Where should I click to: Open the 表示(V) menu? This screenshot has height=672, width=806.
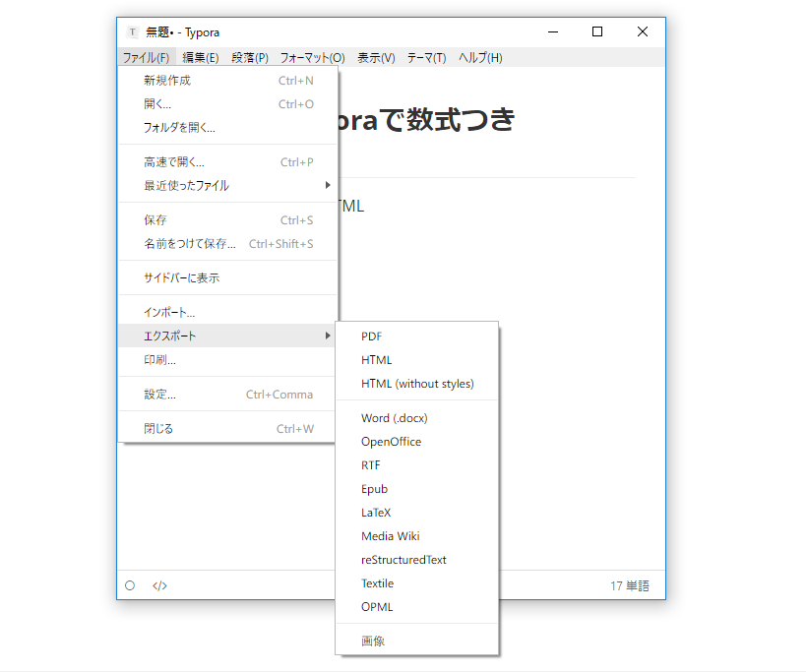pos(375,57)
